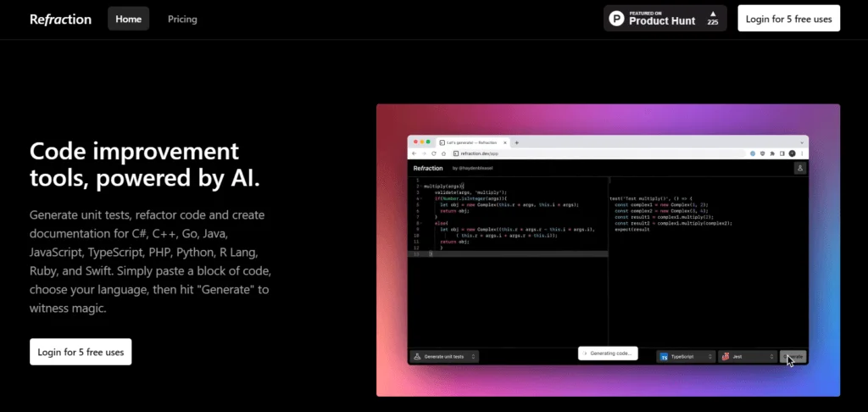The image size is (868, 412).
Task: Click the TS icon beside TypeScript
Action: (x=665, y=357)
